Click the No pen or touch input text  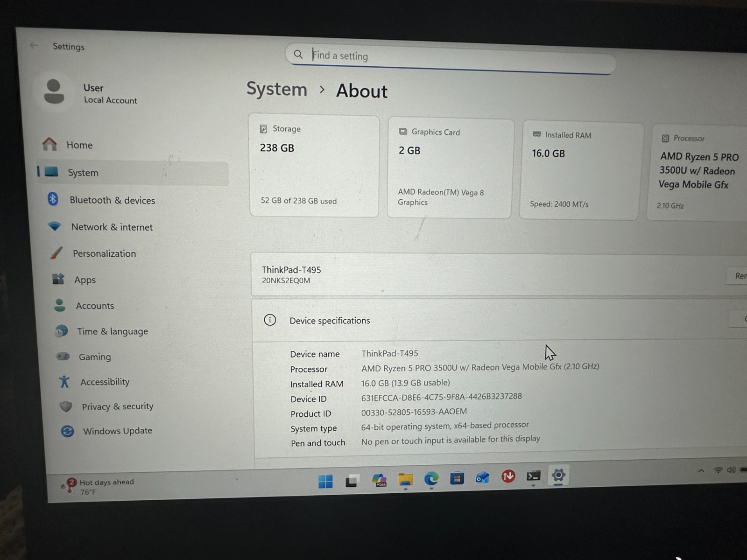tap(450, 440)
